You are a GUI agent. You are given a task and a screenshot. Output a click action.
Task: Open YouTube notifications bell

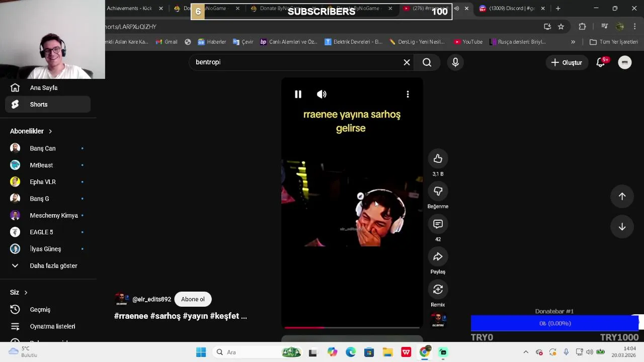(x=601, y=62)
